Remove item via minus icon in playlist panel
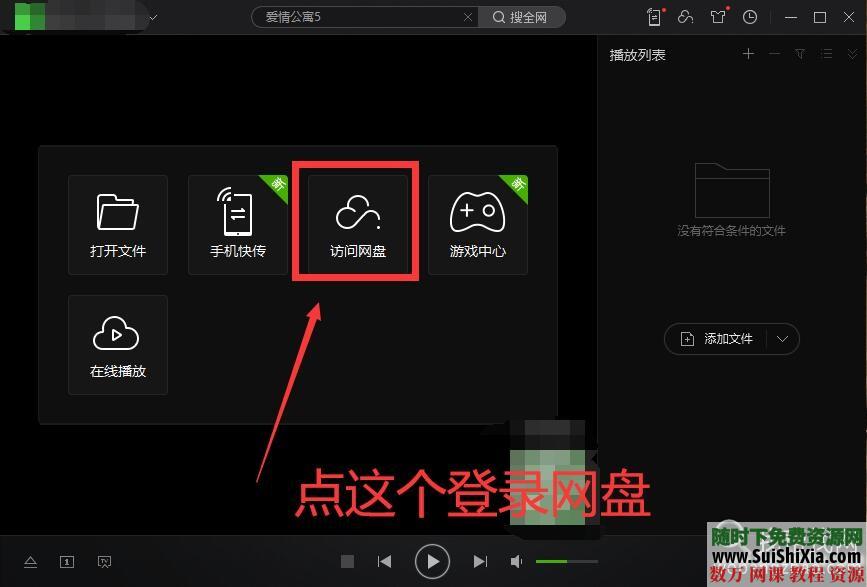This screenshot has height=587, width=867. (774, 54)
